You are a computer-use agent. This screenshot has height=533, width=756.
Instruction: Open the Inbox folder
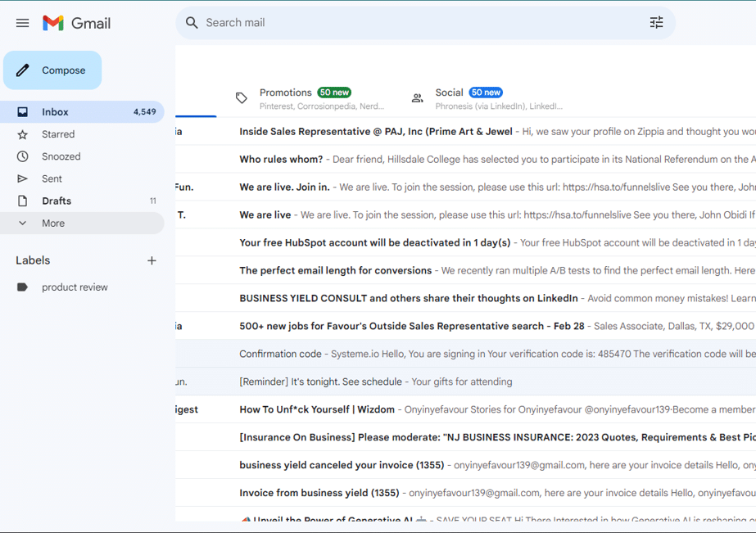[x=56, y=112]
